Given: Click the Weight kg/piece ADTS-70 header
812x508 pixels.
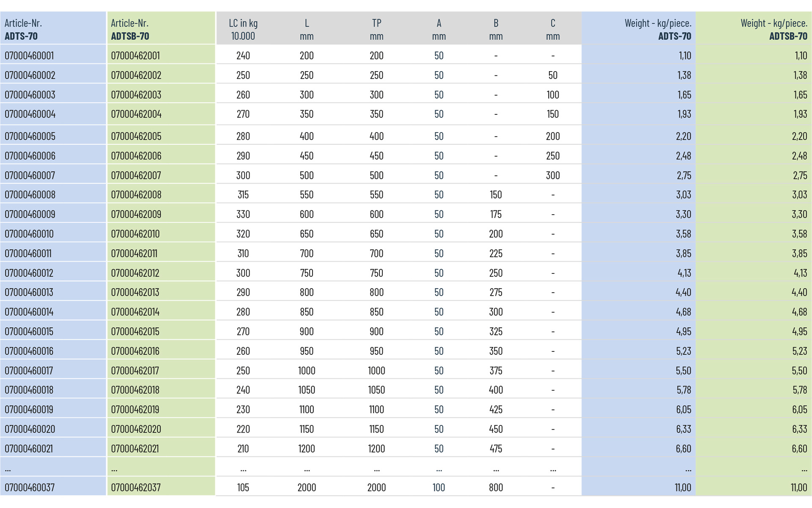Looking at the screenshot, I should [658, 29].
